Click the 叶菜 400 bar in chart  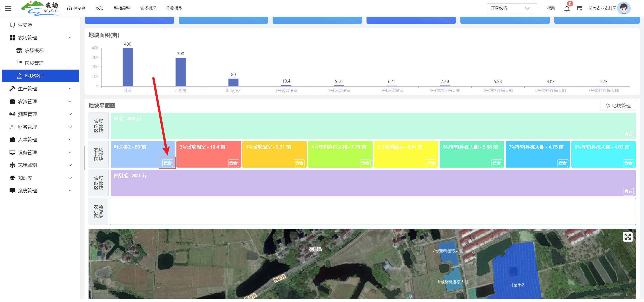tap(127, 67)
